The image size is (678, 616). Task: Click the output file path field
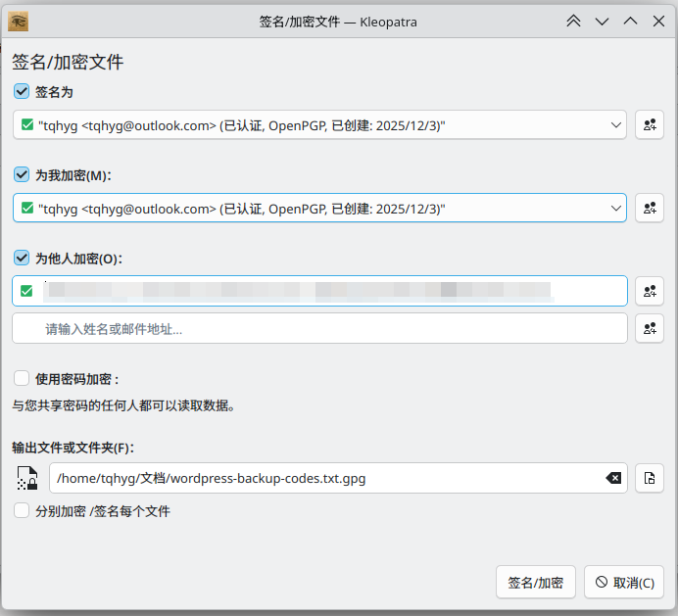coord(323,478)
